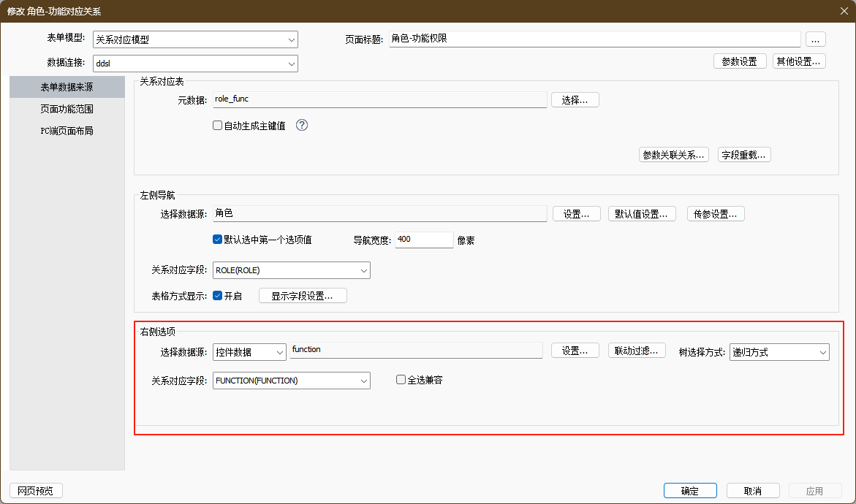
Task: Close the dialog window
Action: (x=844, y=9)
